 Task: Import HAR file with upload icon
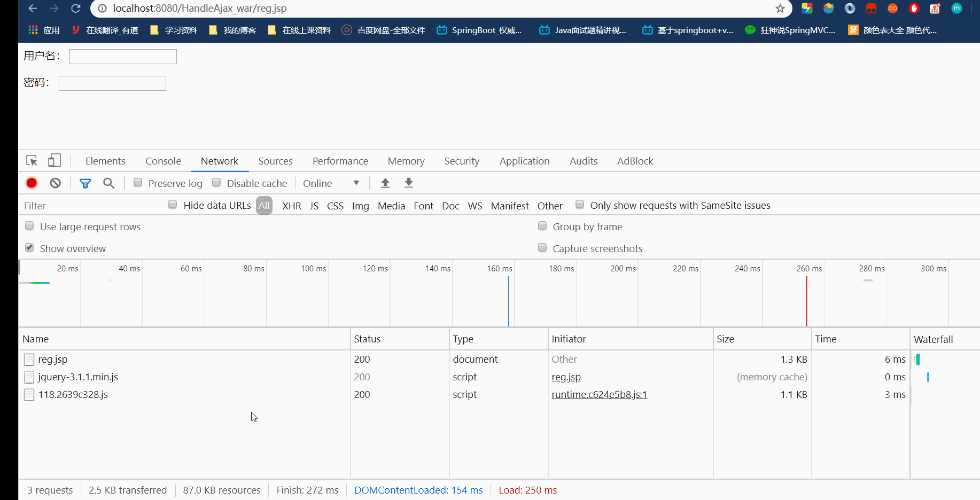[385, 183]
